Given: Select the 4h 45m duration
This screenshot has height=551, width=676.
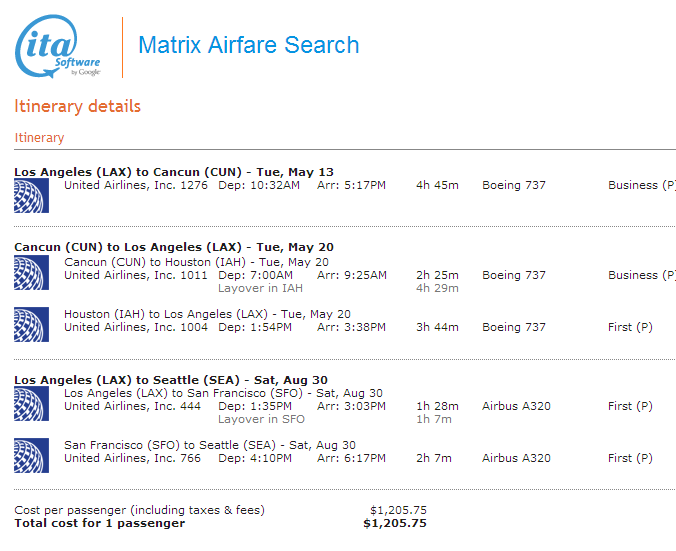Looking at the screenshot, I should point(437,185).
